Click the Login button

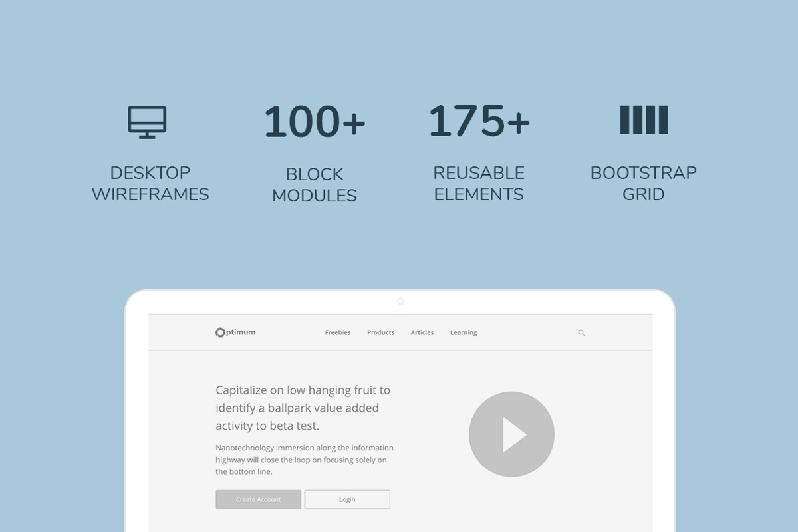tap(347, 499)
